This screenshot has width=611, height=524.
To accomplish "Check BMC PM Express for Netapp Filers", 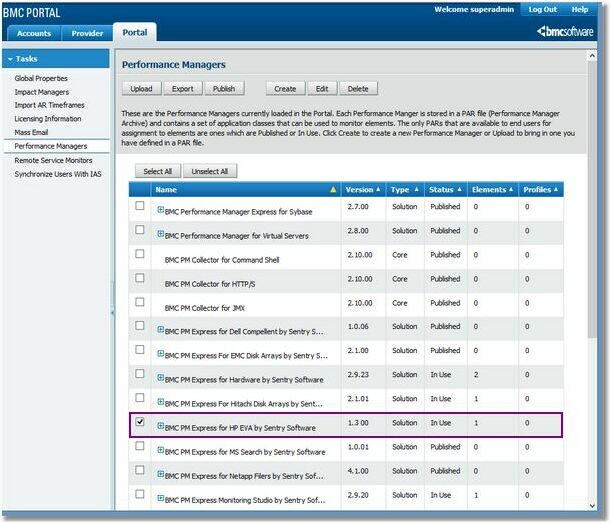I will [140, 470].
